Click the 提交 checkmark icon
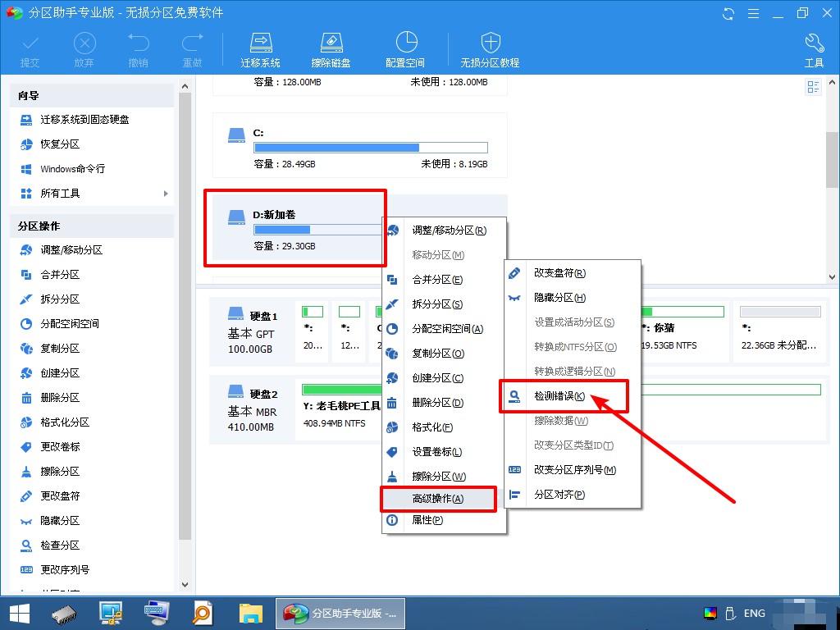Viewport: 840px width, 630px height. [x=30, y=43]
